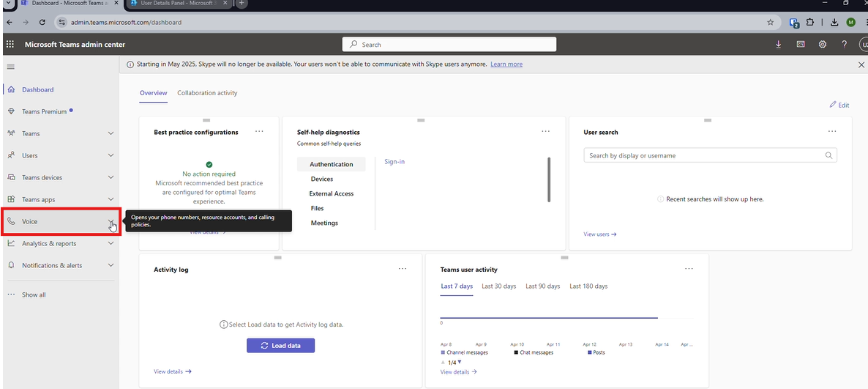868x389 pixels.
Task: Click the Self-help diagnostics scrollbar
Action: pos(549,179)
